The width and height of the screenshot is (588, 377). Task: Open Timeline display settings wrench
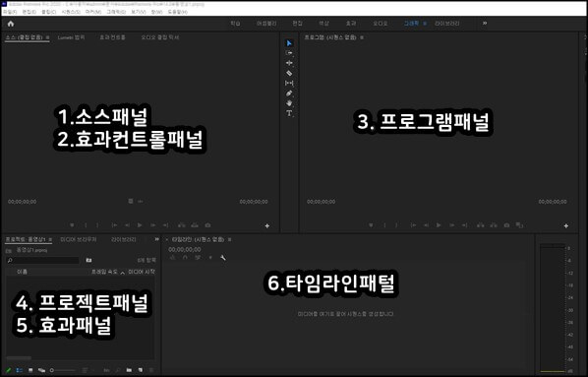(x=223, y=258)
